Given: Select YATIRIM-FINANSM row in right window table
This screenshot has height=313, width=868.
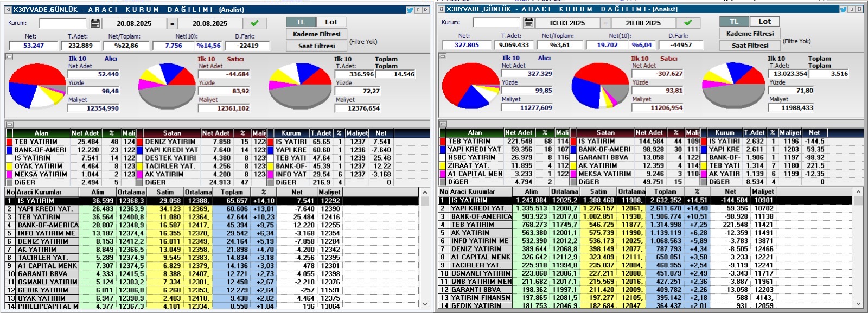Looking at the screenshot, I should (646, 298).
